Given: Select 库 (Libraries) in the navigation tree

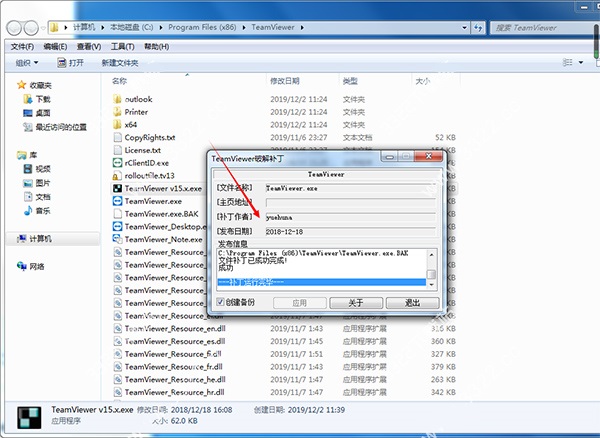Looking at the screenshot, I should coord(33,155).
